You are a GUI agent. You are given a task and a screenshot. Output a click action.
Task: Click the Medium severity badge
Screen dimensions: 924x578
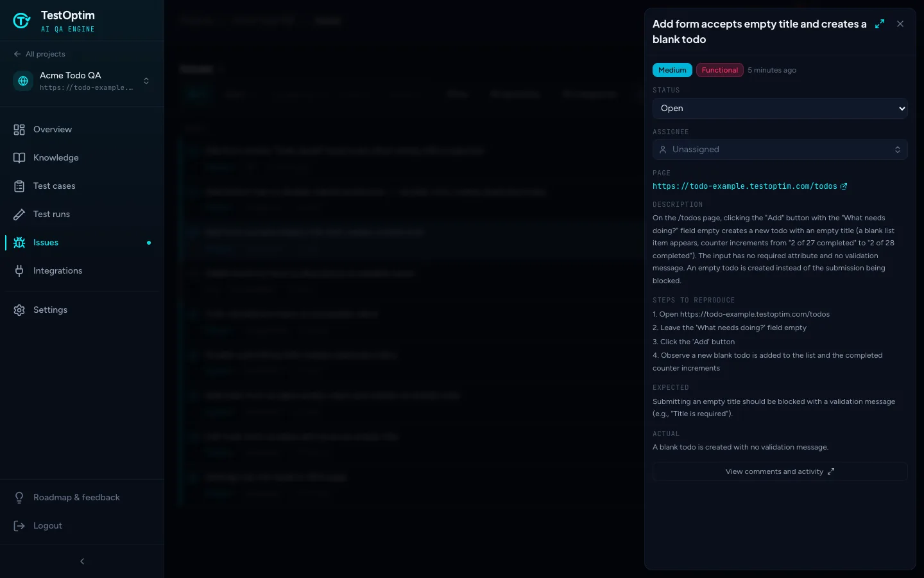click(x=672, y=70)
